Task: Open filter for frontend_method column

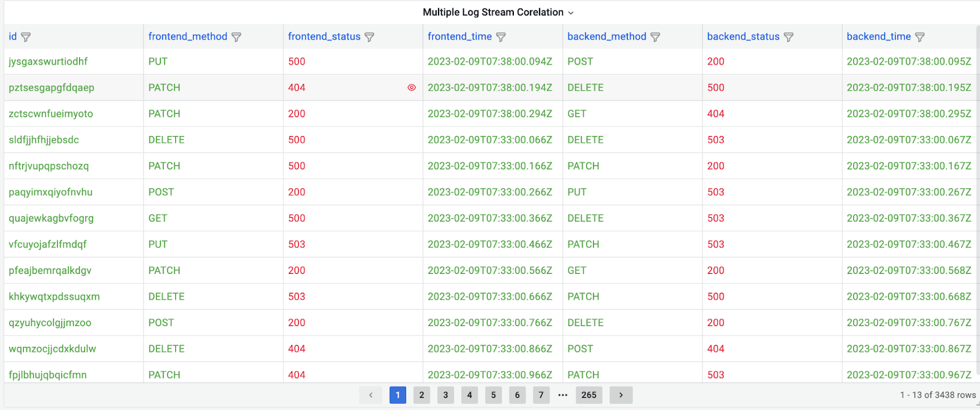Action: 236,37
